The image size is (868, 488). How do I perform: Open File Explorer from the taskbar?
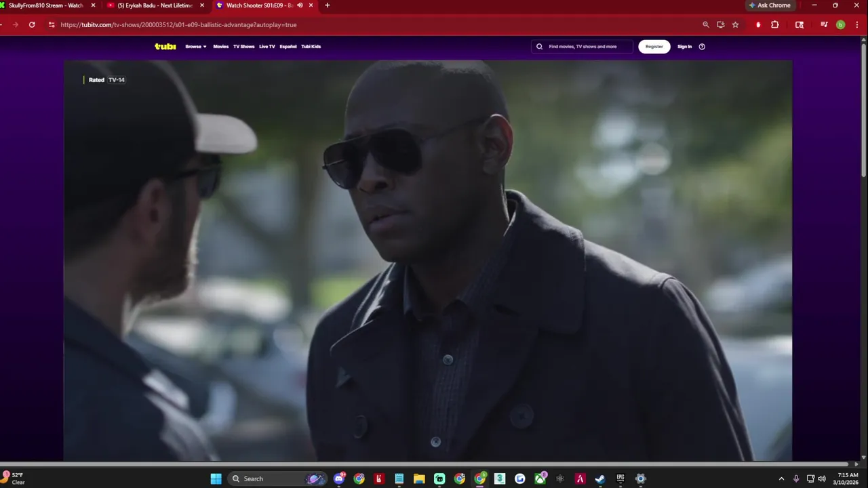pos(419,479)
